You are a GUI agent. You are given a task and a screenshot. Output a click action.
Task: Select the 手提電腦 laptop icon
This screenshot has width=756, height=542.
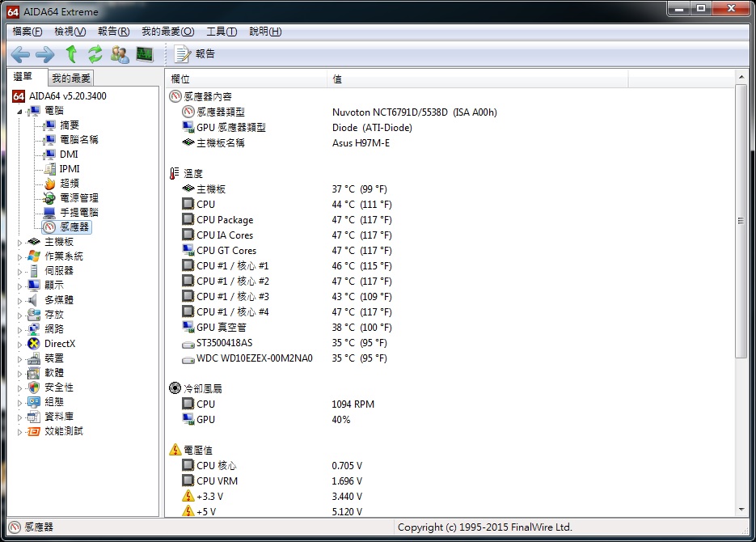pos(49,213)
